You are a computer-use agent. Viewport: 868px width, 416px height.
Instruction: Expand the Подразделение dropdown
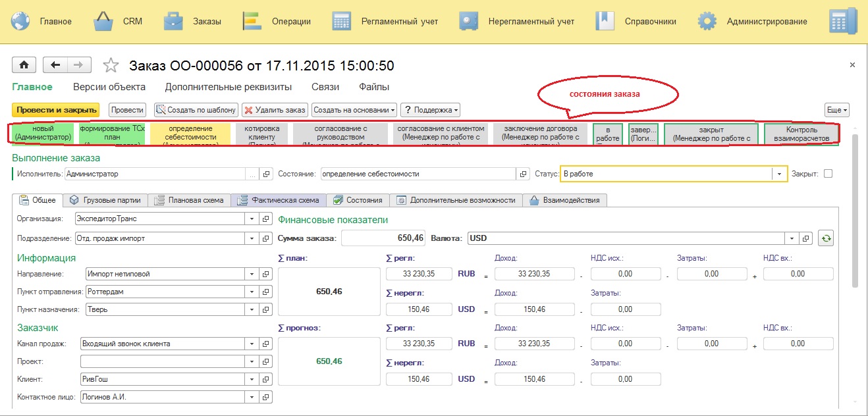[x=252, y=238]
